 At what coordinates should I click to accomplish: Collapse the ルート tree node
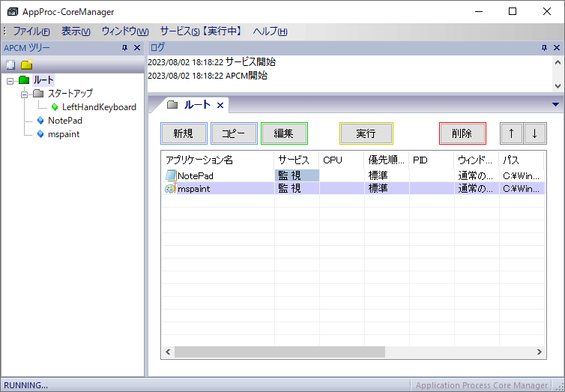click(10, 81)
